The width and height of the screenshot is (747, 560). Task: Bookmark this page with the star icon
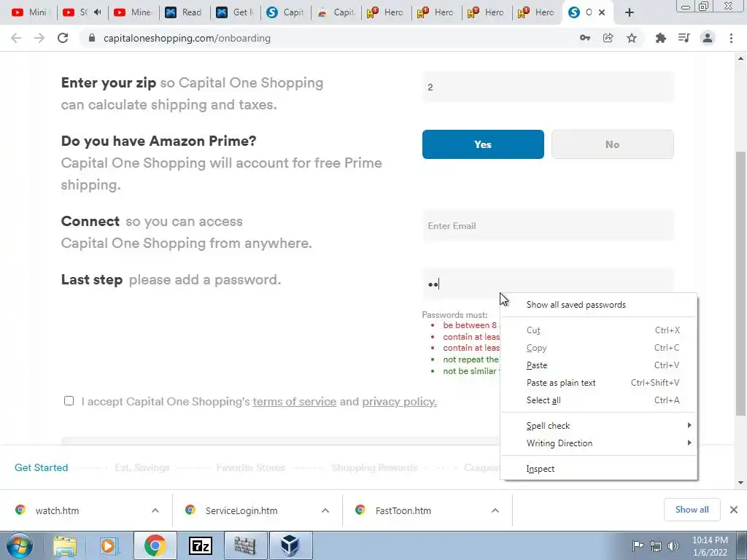click(632, 38)
